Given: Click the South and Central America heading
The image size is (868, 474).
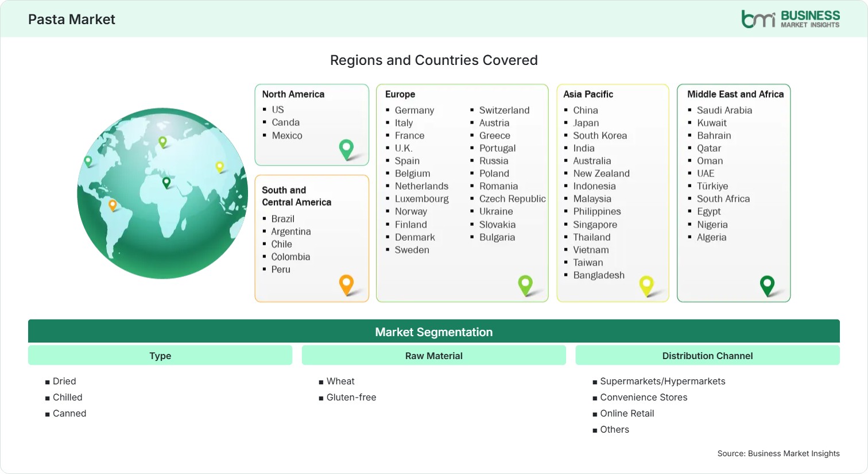Looking at the screenshot, I should 297,196.
